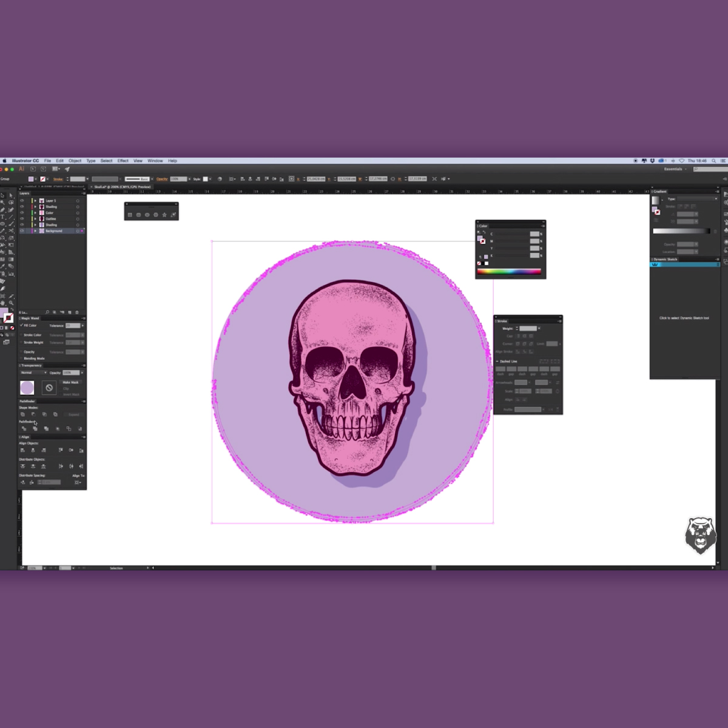Select the Direct Selection arrow tool
The image size is (728, 728).
[11, 195]
